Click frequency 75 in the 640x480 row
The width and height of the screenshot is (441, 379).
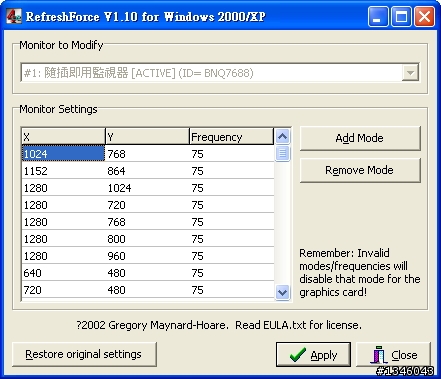pos(232,273)
